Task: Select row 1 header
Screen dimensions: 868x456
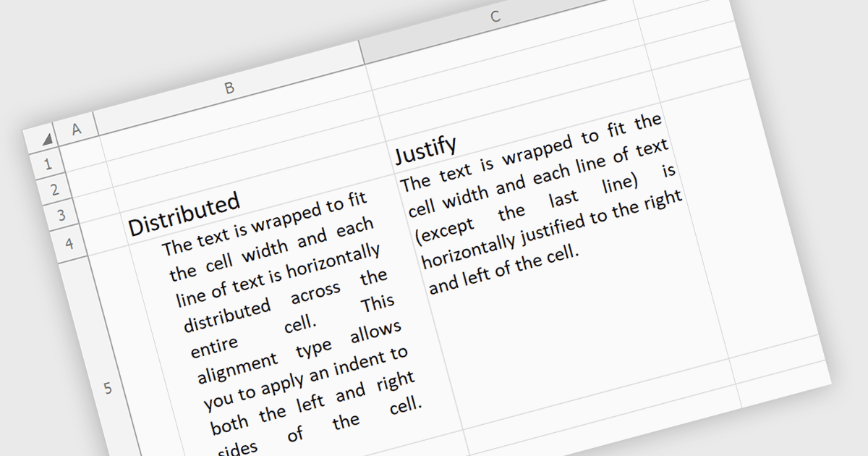Action: [48, 165]
